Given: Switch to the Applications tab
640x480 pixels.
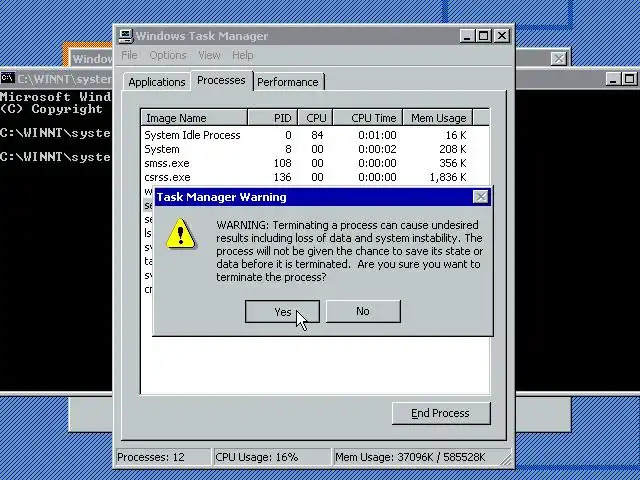Looking at the screenshot, I should [157, 82].
